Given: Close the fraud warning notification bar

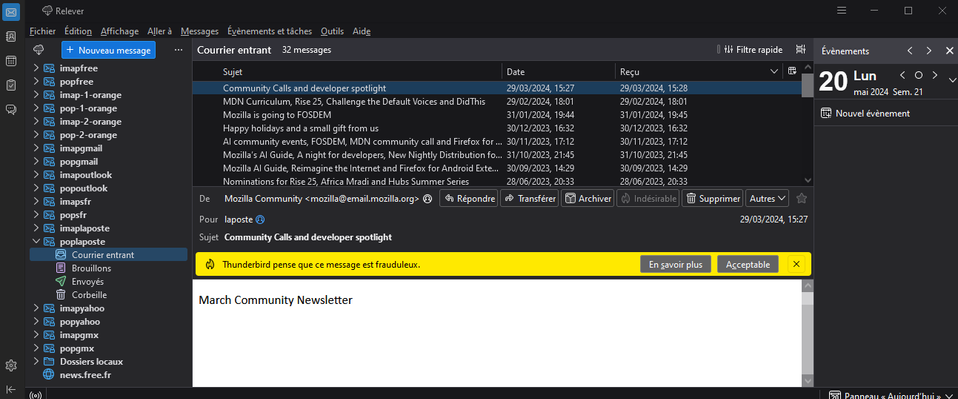Looking at the screenshot, I should click(795, 264).
